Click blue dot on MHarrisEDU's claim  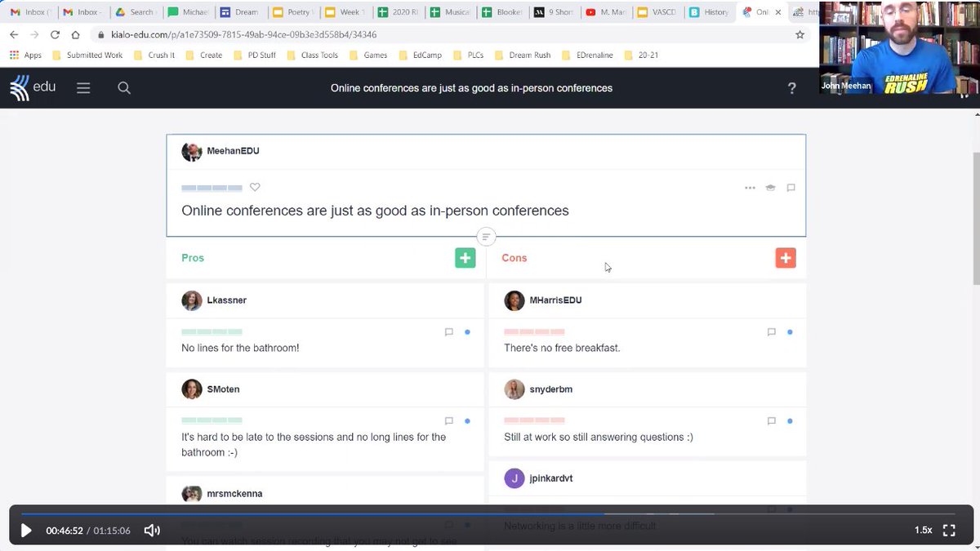(x=790, y=332)
